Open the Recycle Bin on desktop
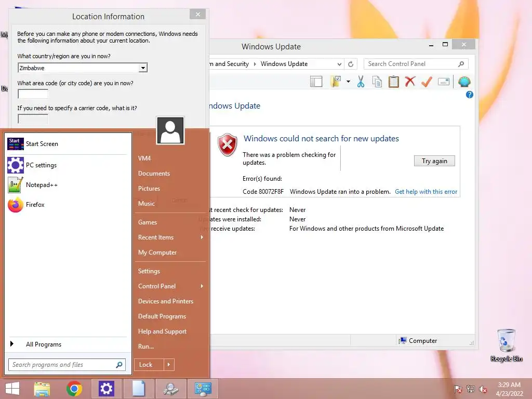The width and height of the screenshot is (532, 399). [x=506, y=345]
